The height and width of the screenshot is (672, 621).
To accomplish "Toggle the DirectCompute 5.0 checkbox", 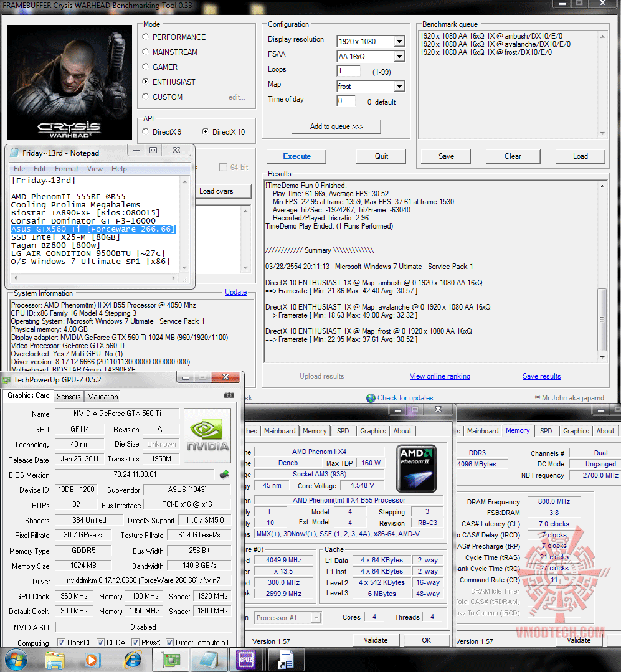I will [169, 643].
